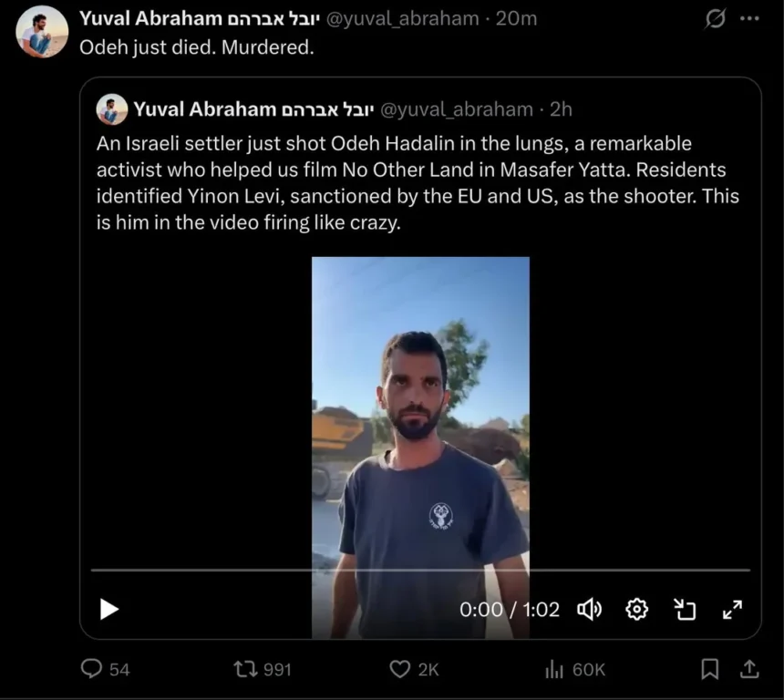784x700 pixels.
Task: Expand video to fullscreen
Action: (732, 609)
